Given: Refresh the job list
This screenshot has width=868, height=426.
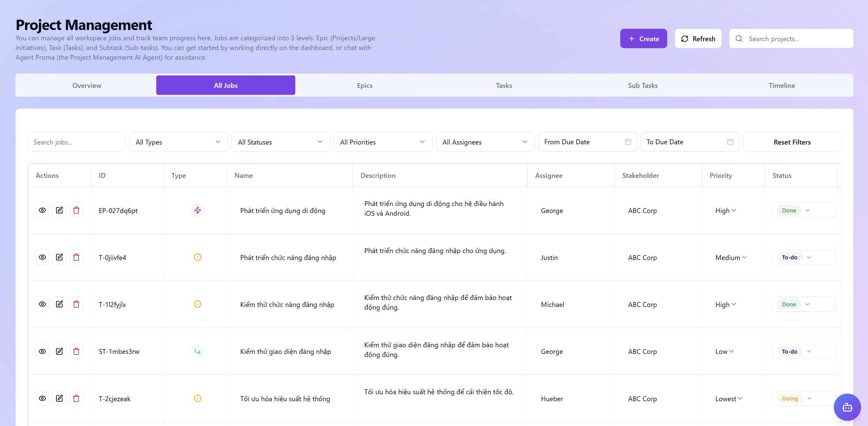Looking at the screenshot, I should 698,38.
